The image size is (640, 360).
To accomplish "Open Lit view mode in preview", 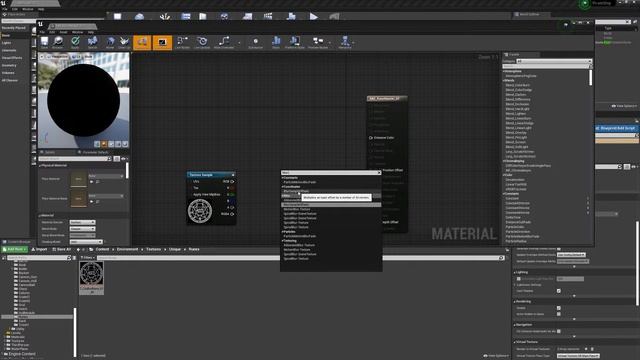I will coord(76,57).
